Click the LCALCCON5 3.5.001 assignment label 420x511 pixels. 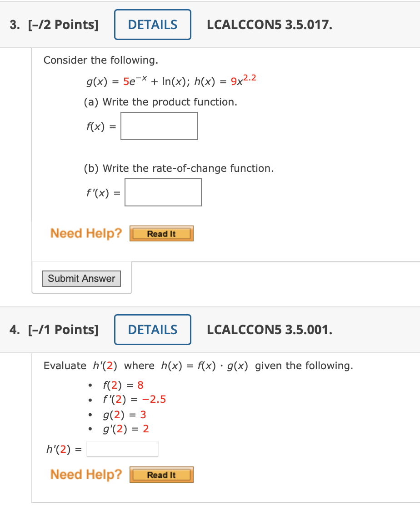pos(270,329)
